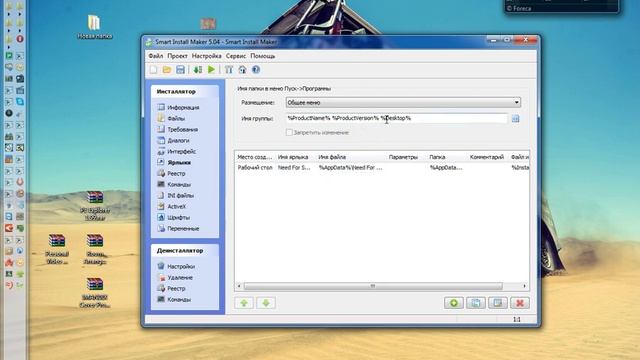
Task: Save the project with floppy icon
Action: [x=180, y=70]
